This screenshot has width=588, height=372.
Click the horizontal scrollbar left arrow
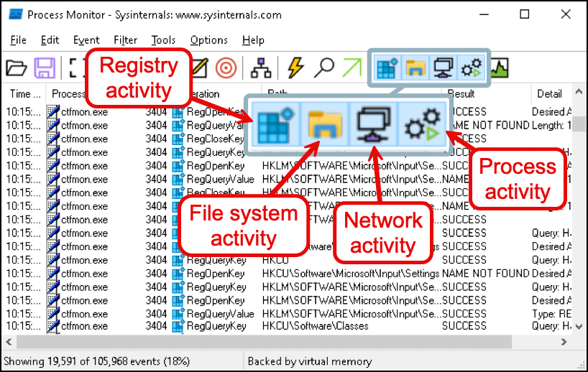point(9,342)
